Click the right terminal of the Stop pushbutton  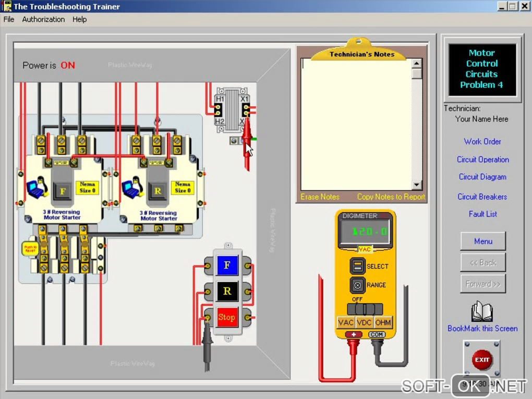point(248,318)
